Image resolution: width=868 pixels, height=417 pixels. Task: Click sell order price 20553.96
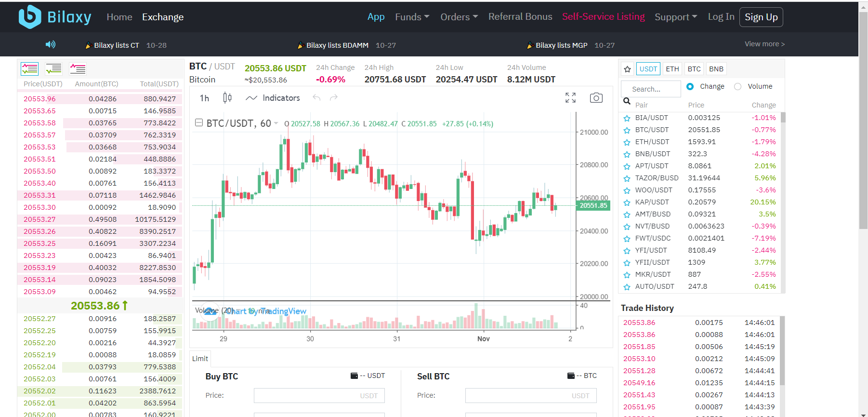pos(39,99)
